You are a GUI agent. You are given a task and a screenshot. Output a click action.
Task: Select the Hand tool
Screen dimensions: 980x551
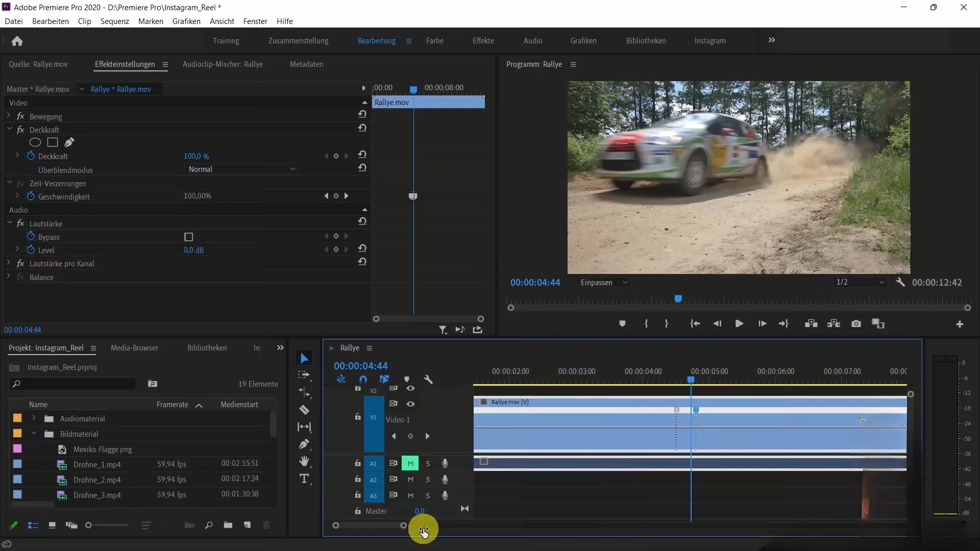[x=304, y=462]
